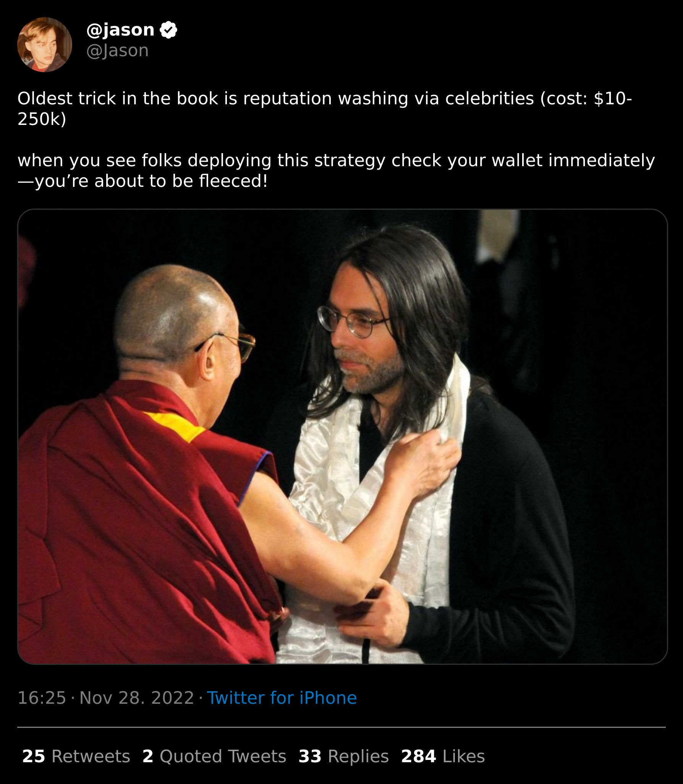Screen dimensions: 683x784
Task: View the 284 Likes list
Action: pyautogui.click(x=443, y=756)
